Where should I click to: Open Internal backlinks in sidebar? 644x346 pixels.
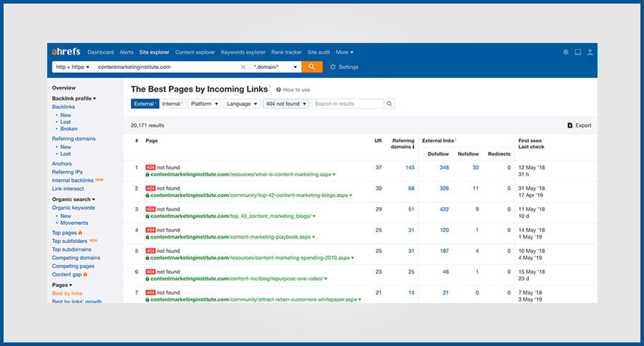73,181
